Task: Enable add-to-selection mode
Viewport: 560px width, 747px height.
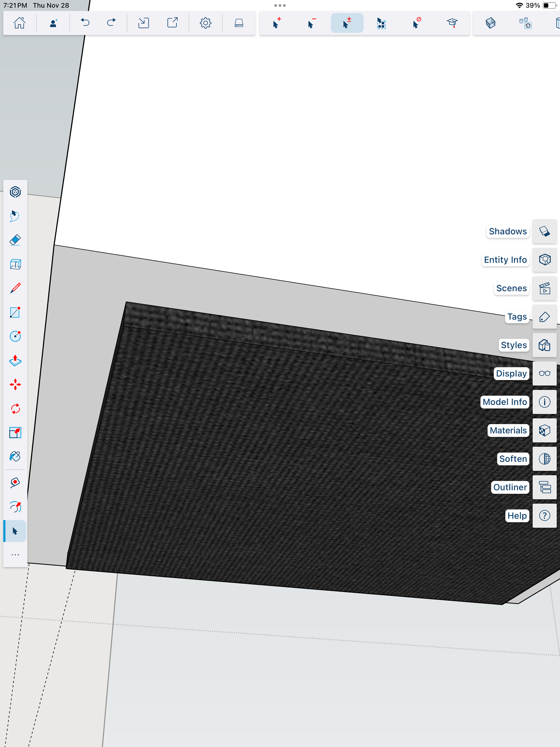Action: pyautogui.click(x=276, y=23)
